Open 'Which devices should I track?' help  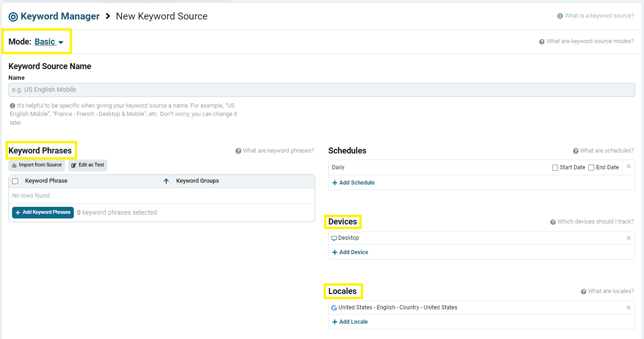pos(592,222)
